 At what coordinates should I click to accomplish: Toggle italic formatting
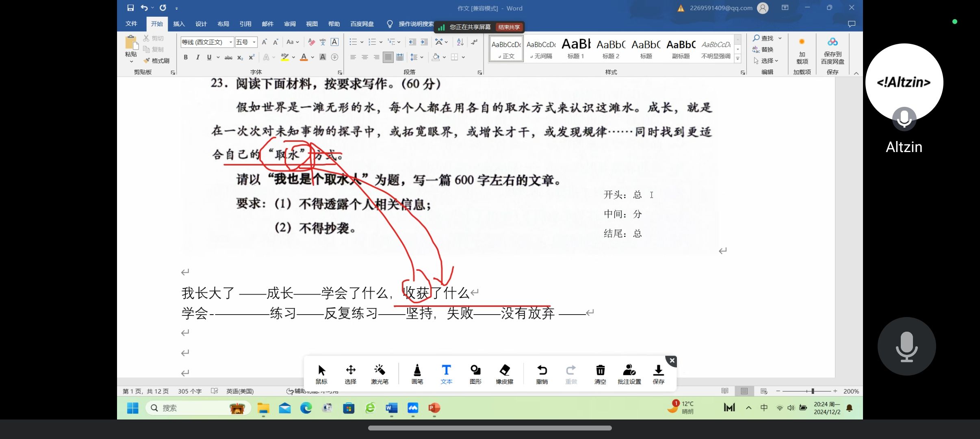(197, 57)
